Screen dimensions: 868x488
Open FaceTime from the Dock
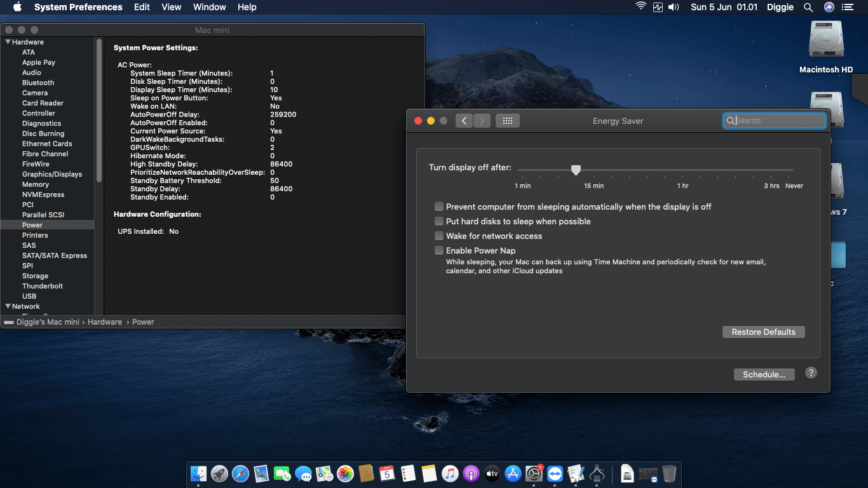pos(283,473)
